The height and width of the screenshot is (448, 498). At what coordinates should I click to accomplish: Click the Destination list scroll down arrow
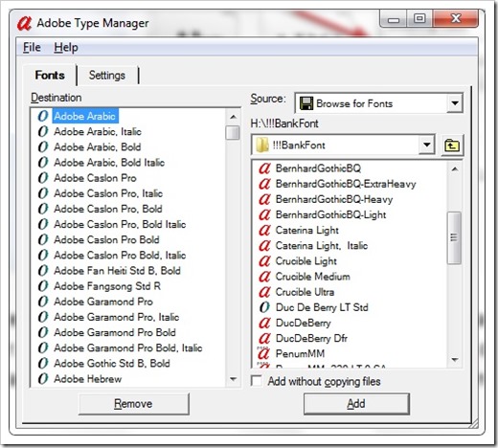(x=233, y=379)
